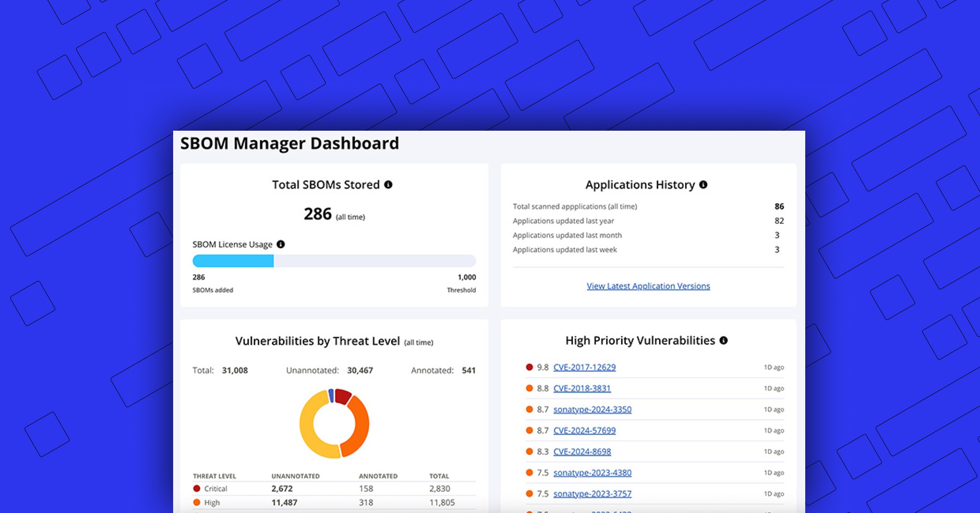This screenshot has width=980, height=513.
Task: Open CVE-2018-3831 vulnerability link
Action: (582, 388)
